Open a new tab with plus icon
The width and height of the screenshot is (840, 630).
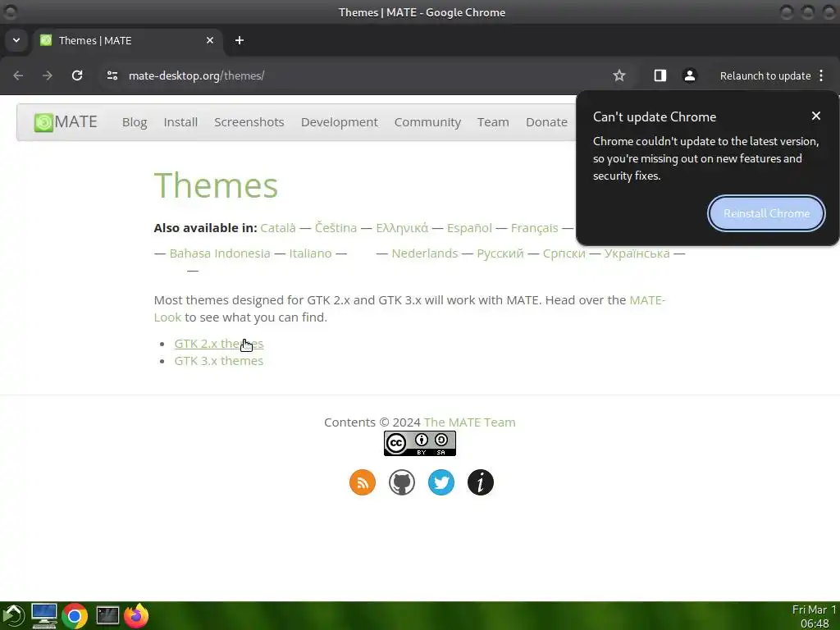[x=240, y=41]
